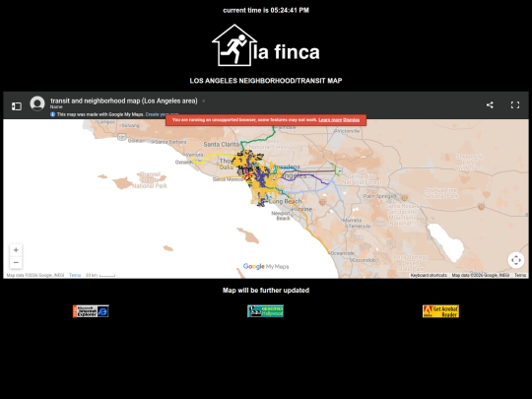Open the Microsoft Internet Explorer badge
This screenshot has height=399, width=532.
[91, 311]
